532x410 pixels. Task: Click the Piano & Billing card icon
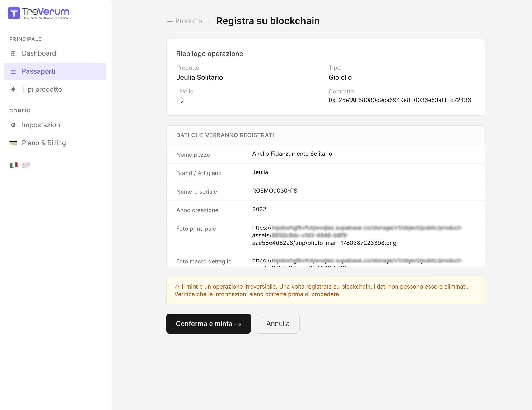tap(13, 143)
